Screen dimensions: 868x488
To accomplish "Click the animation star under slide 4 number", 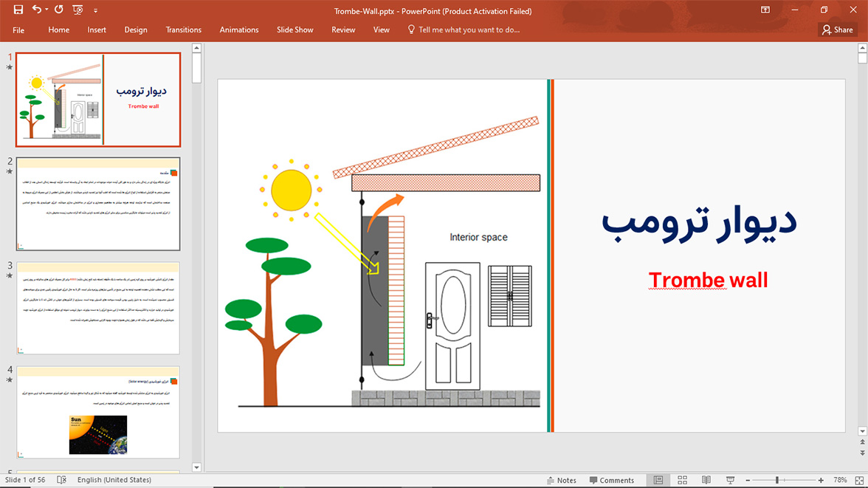I will [10, 380].
